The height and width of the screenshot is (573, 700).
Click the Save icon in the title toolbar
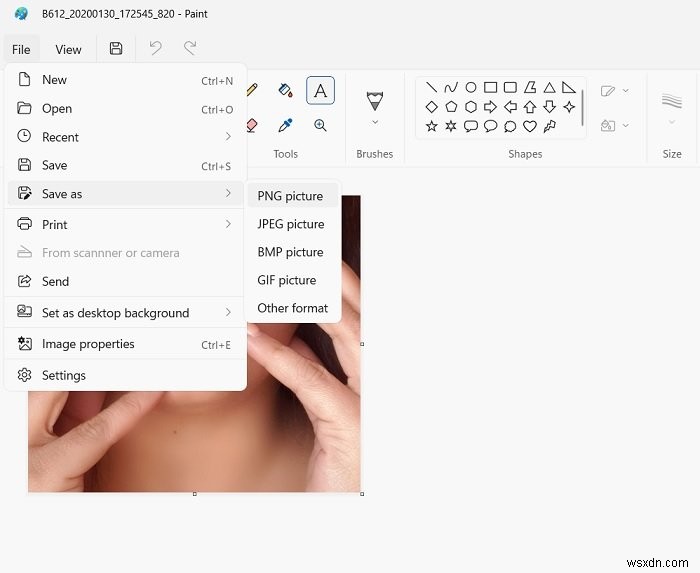pyautogui.click(x=116, y=48)
